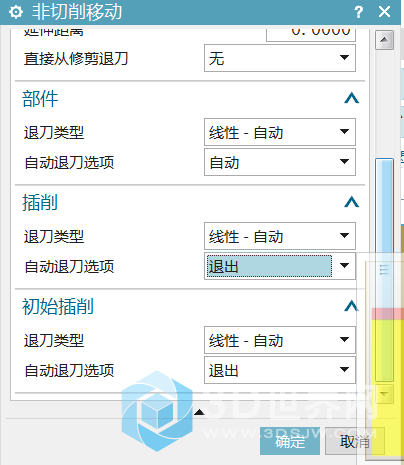The image size is (404, 465).
Task: Collapse the 部件 section chevron
Action: point(351,98)
